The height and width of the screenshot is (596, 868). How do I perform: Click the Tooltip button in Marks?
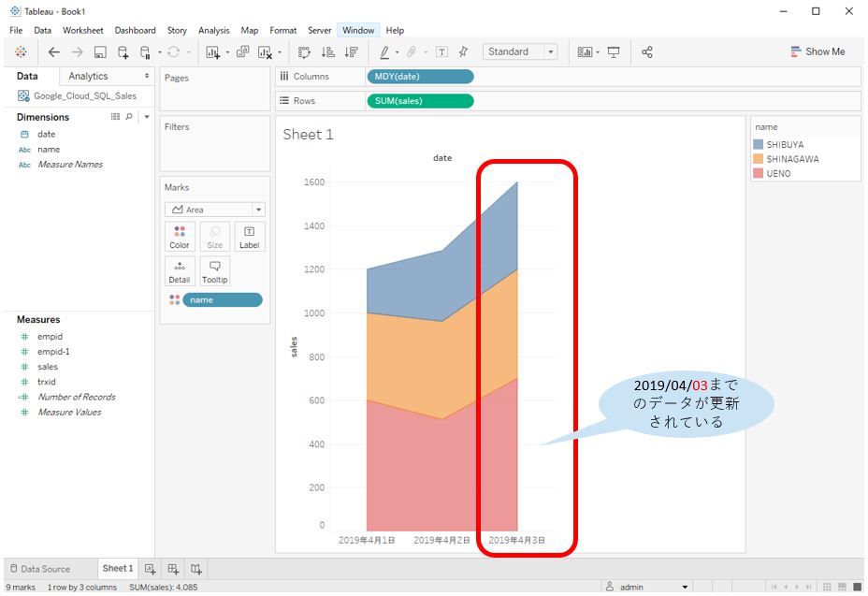click(214, 270)
